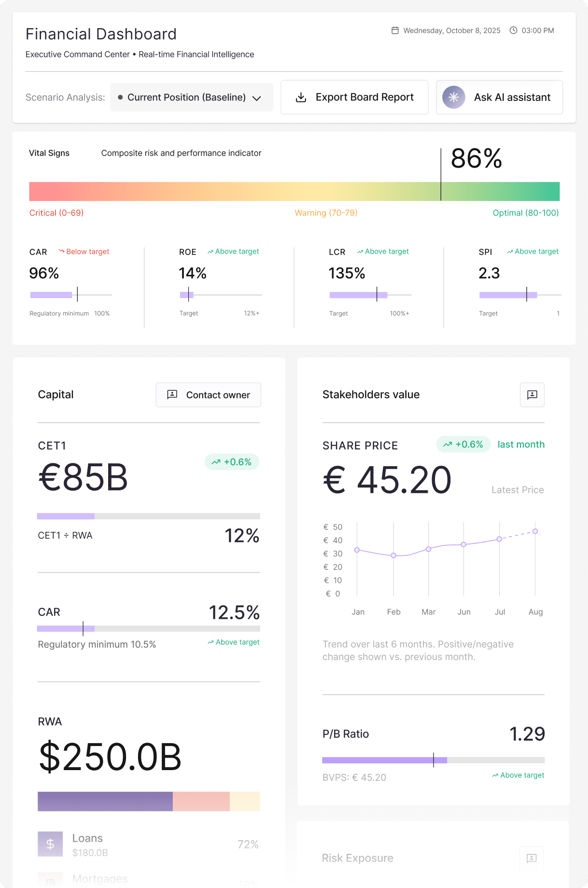588x888 pixels.
Task: Click the Stakeholders value contact icon button
Action: (532, 395)
